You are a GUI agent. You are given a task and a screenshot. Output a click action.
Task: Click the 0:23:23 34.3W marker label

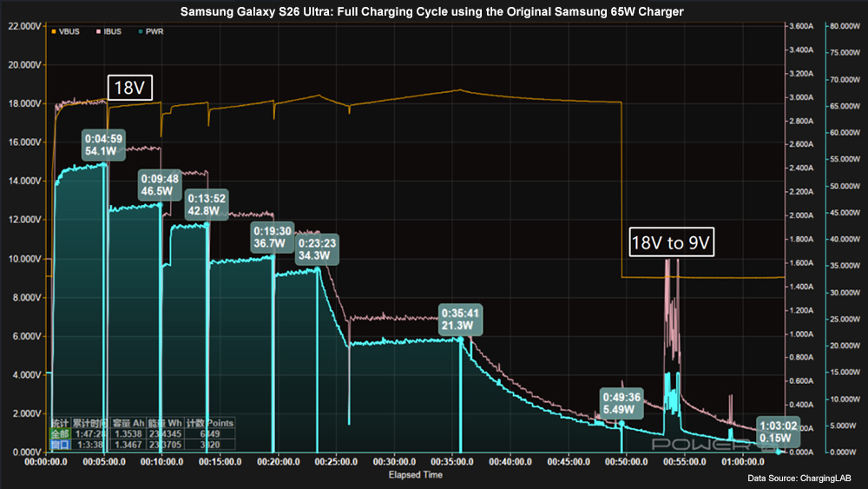point(316,249)
